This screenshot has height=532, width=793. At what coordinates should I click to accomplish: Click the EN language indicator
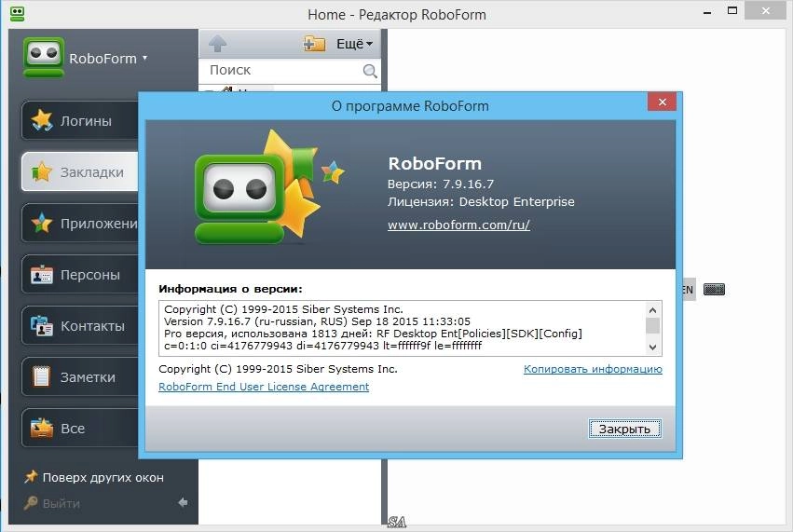coord(688,290)
